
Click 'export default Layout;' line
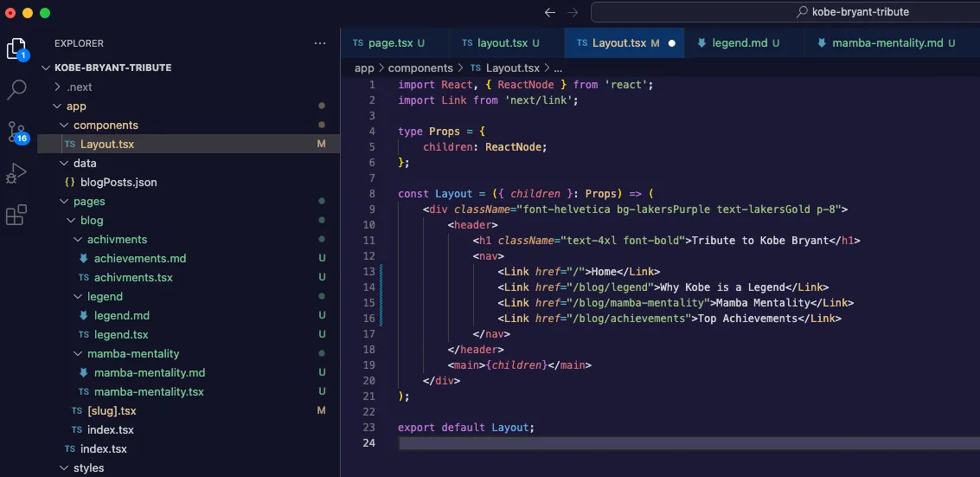pyautogui.click(x=466, y=428)
